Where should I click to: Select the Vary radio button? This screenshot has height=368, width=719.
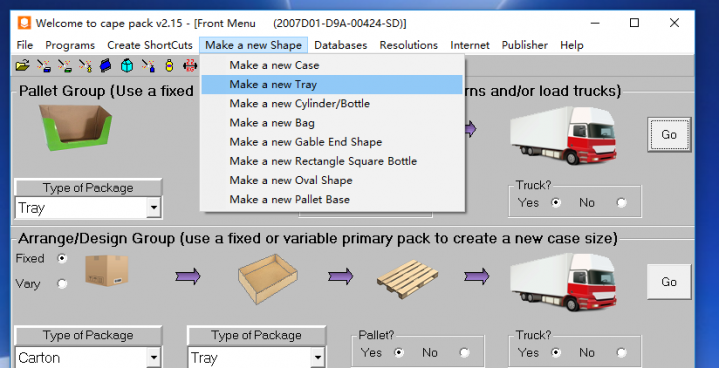coord(62,284)
